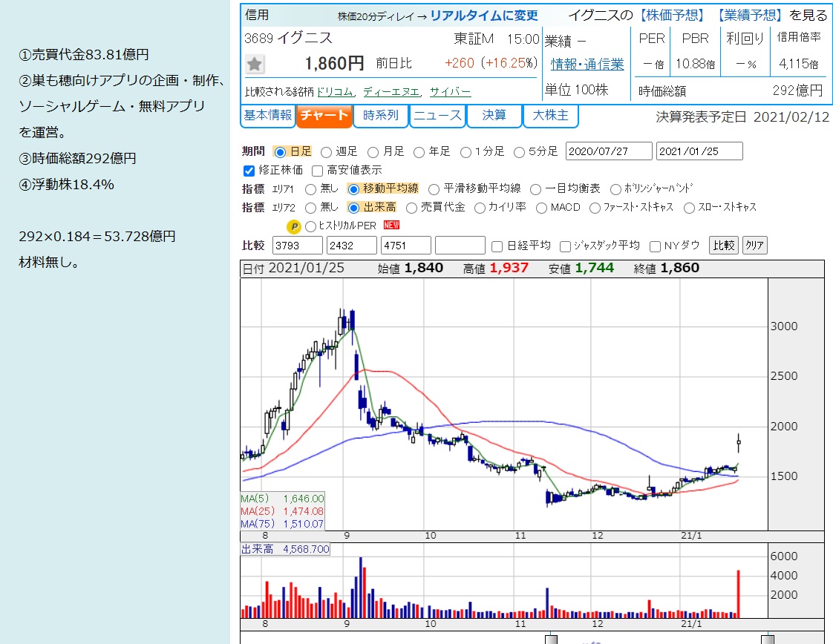
Task: Open the ディーエヌエ comparison stock link
Action: pyautogui.click(x=391, y=92)
